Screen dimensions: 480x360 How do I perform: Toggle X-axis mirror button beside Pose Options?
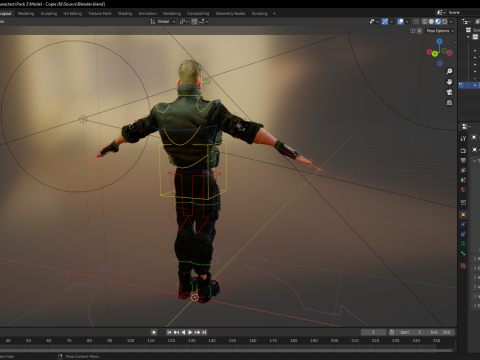pos(420,31)
